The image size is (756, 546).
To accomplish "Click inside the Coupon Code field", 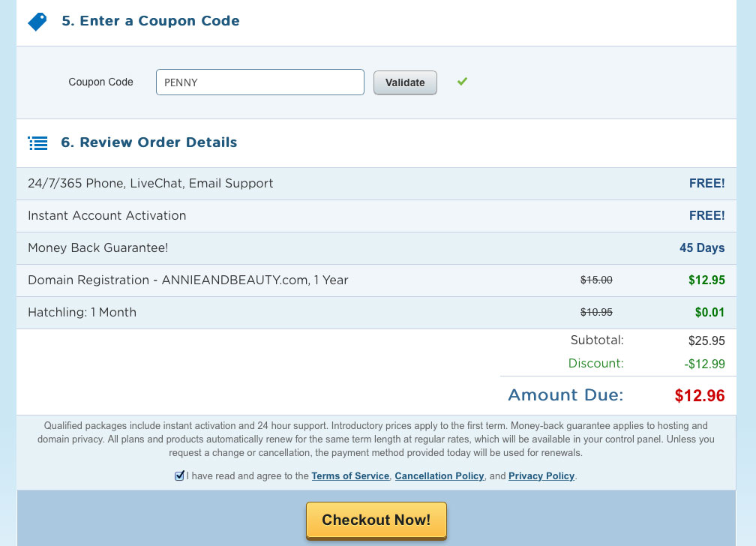I will click(259, 82).
